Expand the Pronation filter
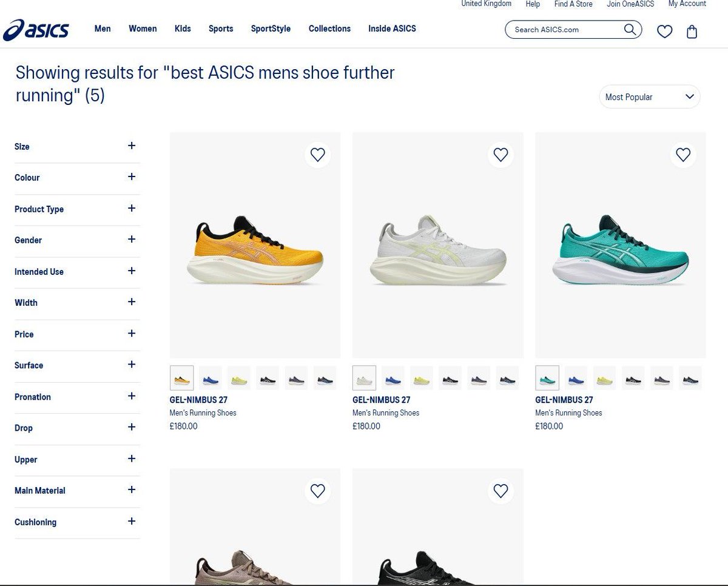This screenshot has width=728, height=586. coord(77,397)
